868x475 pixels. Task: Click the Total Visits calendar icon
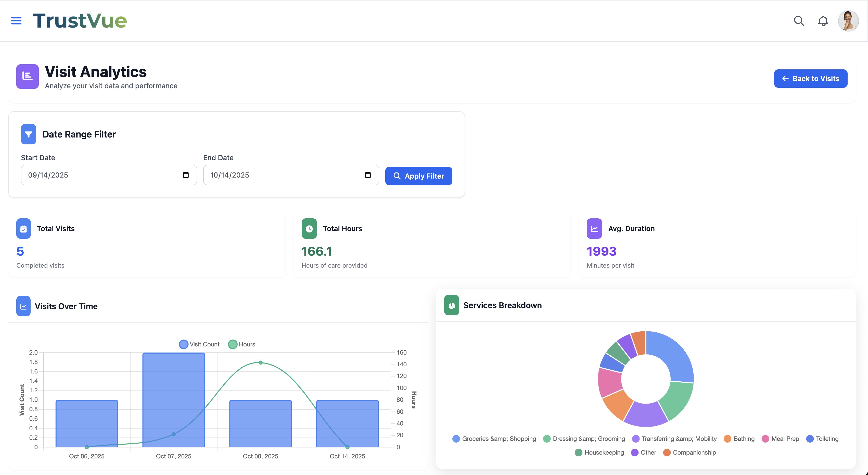23,228
